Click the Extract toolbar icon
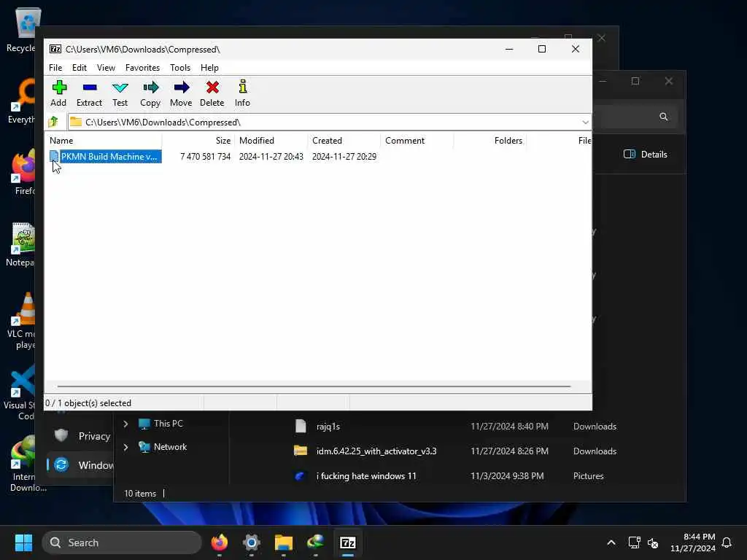The height and width of the screenshot is (560, 747). point(89,93)
